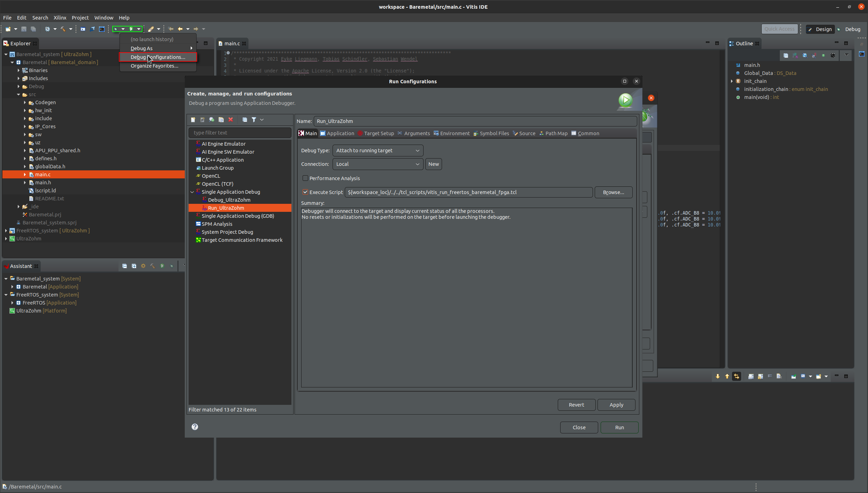868x493 pixels.
Task: Toggle alphabetical sorting in the Outline view
Action: (x=795, y=55)
